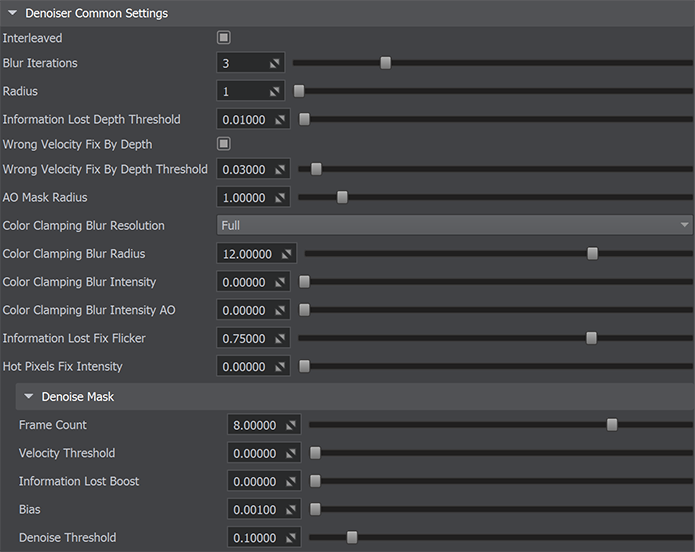
Task: Click Hot Pixels Fix Intensity slider handle
Action: pyautogui.click(x=305, y=366)
